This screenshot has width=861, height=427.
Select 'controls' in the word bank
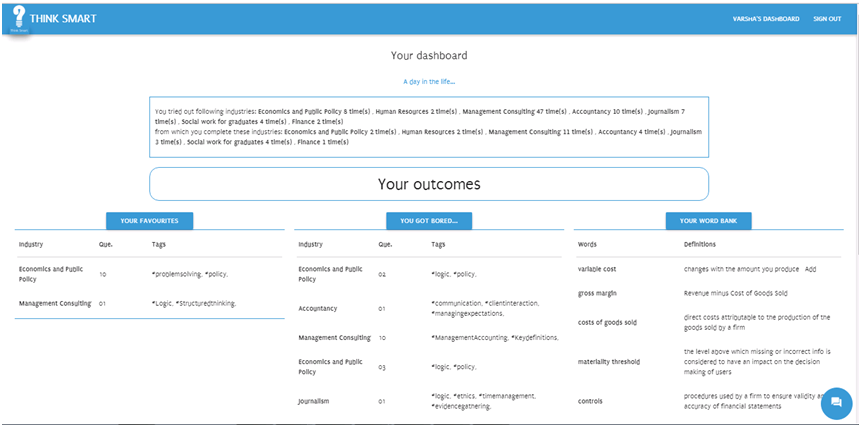(590, 401)
